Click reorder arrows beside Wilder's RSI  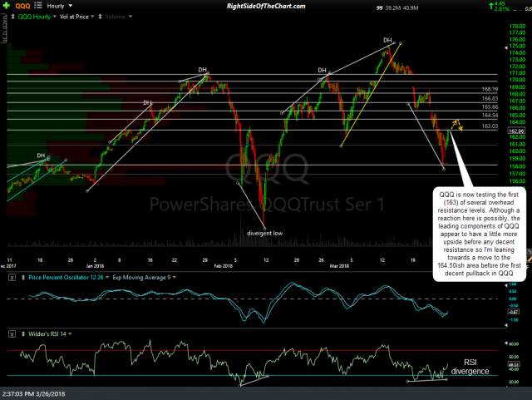click(23, 334)
